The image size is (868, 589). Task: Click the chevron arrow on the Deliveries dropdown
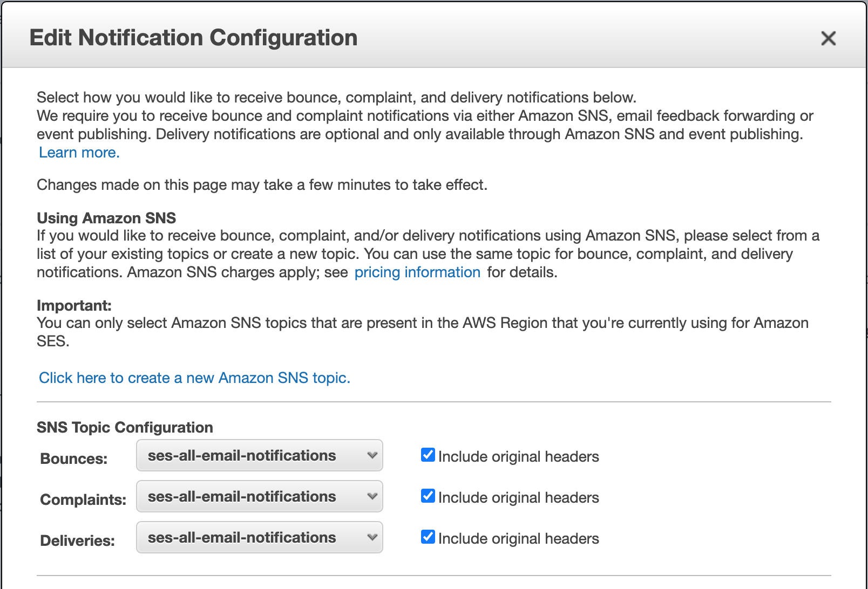[372, 538]
